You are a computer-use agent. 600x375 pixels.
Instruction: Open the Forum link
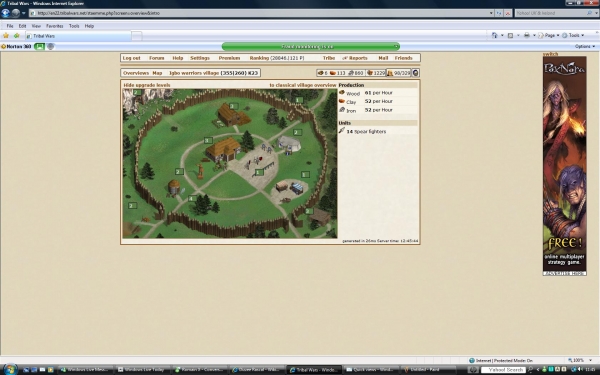tap(157, 58)
